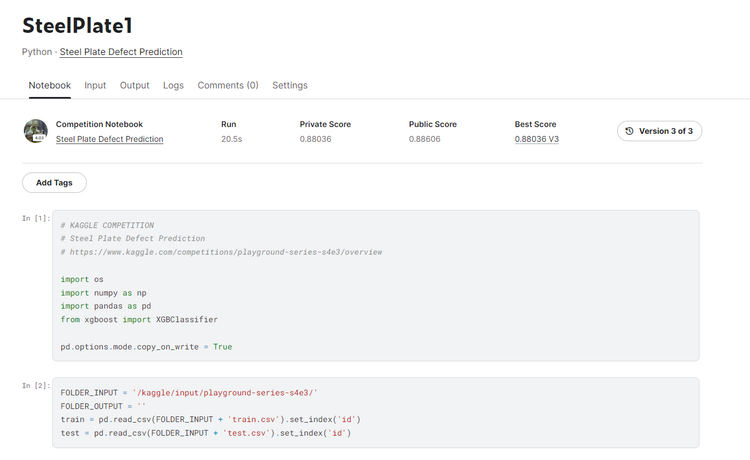This screenshot has width=750, height=460.
Task: Click the Public Score heading
Action: [433, 124]
